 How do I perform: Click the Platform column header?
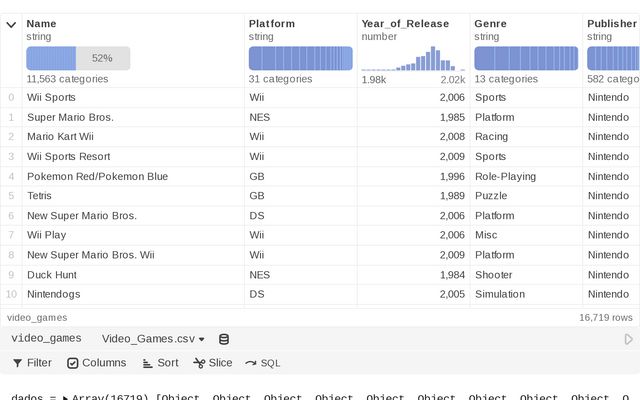271,24
